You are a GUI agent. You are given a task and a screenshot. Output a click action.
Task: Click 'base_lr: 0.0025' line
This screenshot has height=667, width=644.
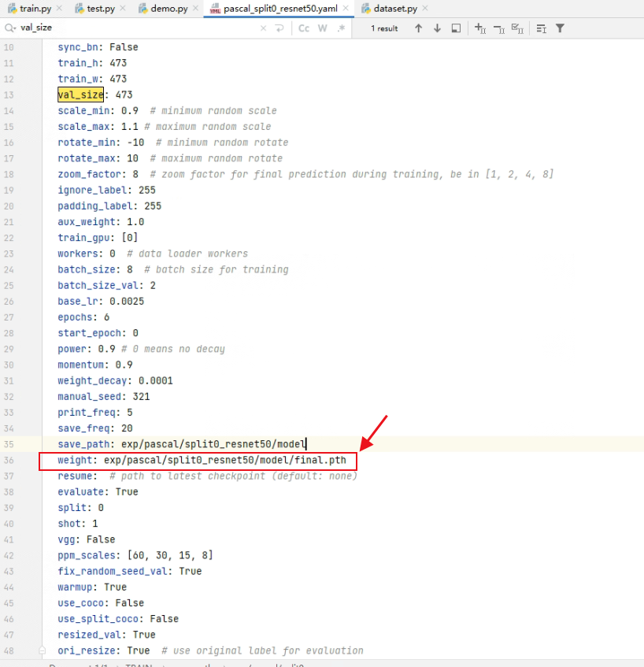point(101,301)
